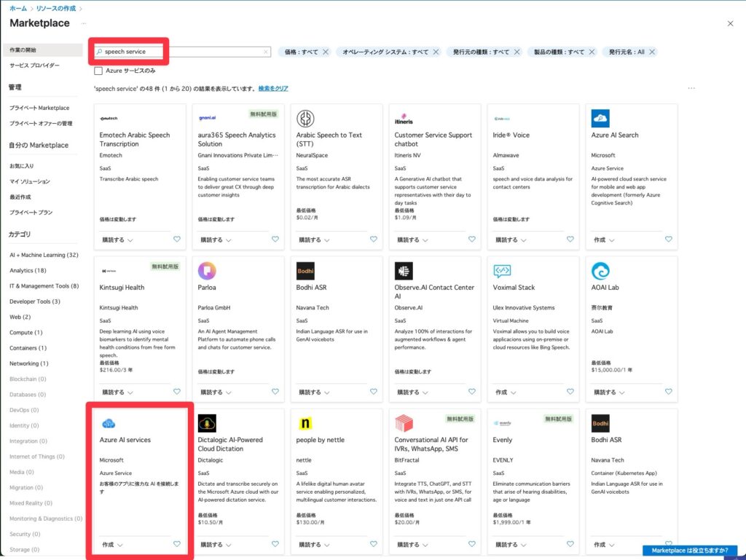
Task: Open the more options ellipsis above results
Action: (x=691, y=88)
